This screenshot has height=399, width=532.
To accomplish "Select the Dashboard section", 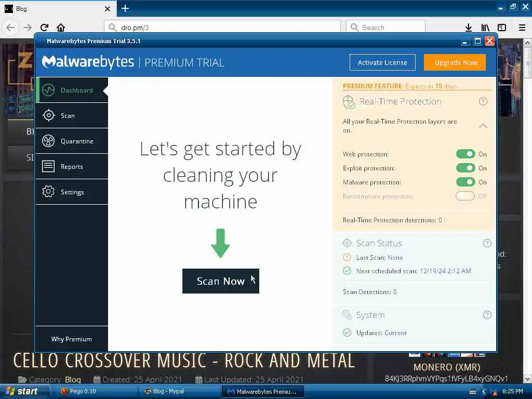I will point(72,90).
